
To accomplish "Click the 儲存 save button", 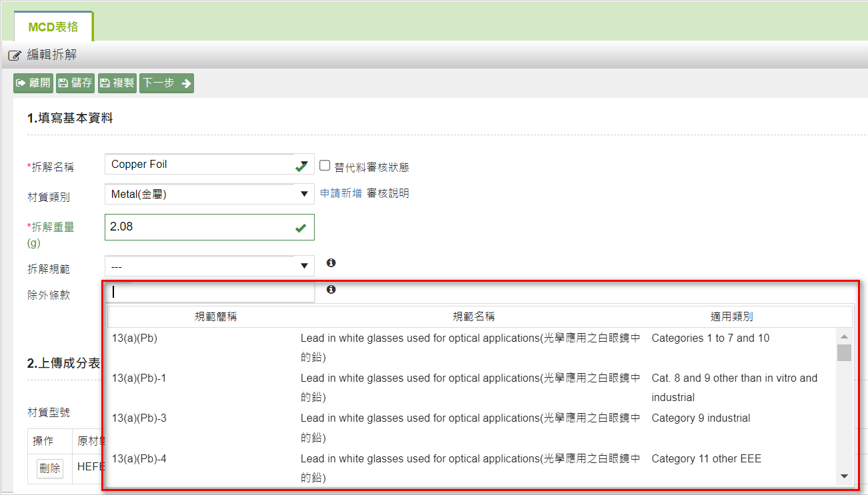I will point(75,83).
